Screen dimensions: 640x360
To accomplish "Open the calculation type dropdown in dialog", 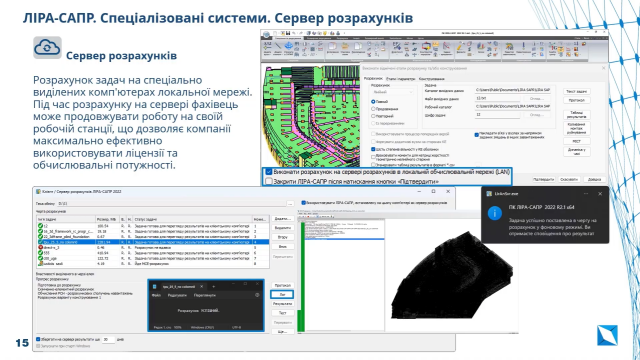I will [x=393, y=92].
